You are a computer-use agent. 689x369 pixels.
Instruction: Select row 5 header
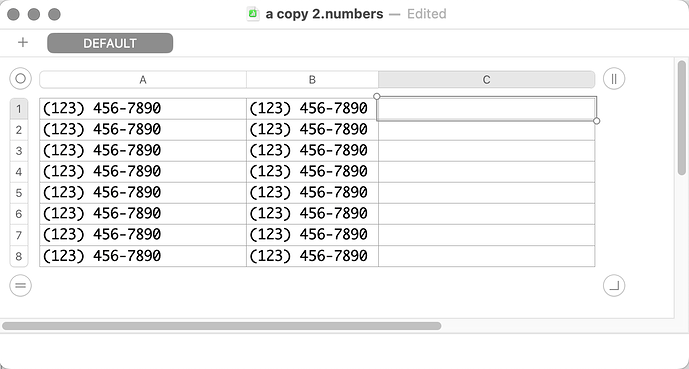pos(19,193)
